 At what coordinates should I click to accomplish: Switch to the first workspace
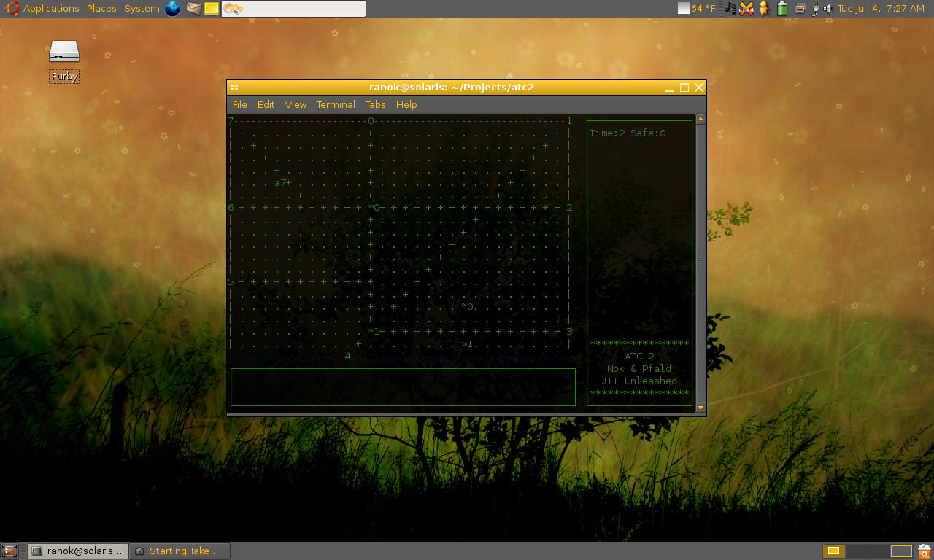pos(834,551)
